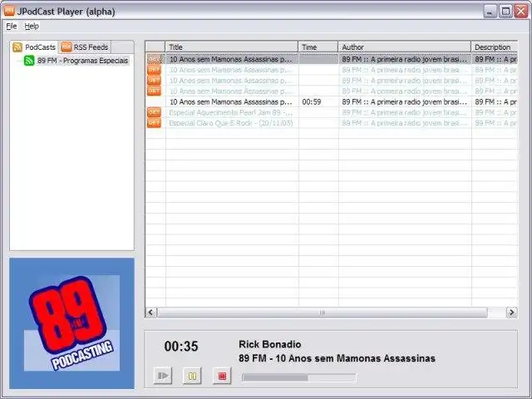The width and height of the screenshot is (532, 399).
Task: Click JPodCast app icon in title bar
Action: tap(9, 11)
